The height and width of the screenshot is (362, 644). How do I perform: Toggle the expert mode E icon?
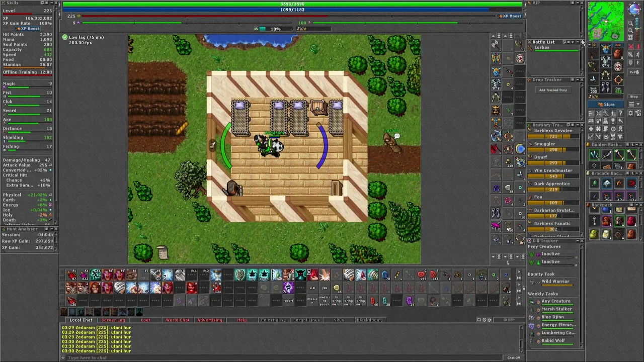click(638, 63)
